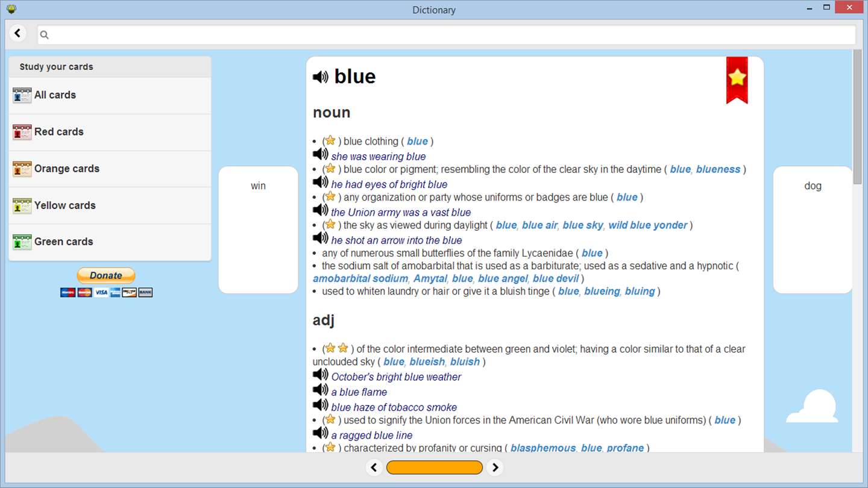This screenshot has width=868, height=488.
Task: Play audio for "October's bright blue weather"
Action: [321, 375]
